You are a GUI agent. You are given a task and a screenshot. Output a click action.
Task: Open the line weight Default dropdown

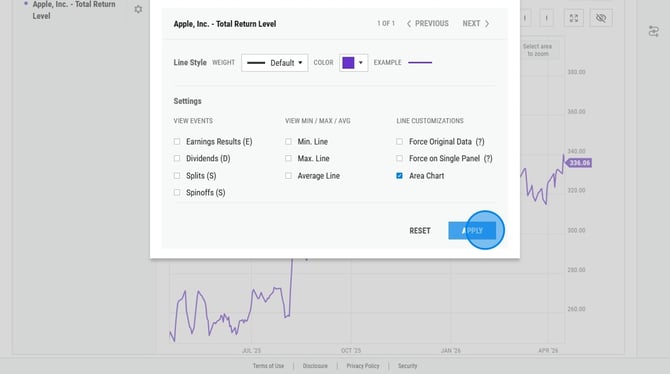click(x=274, y=63)
